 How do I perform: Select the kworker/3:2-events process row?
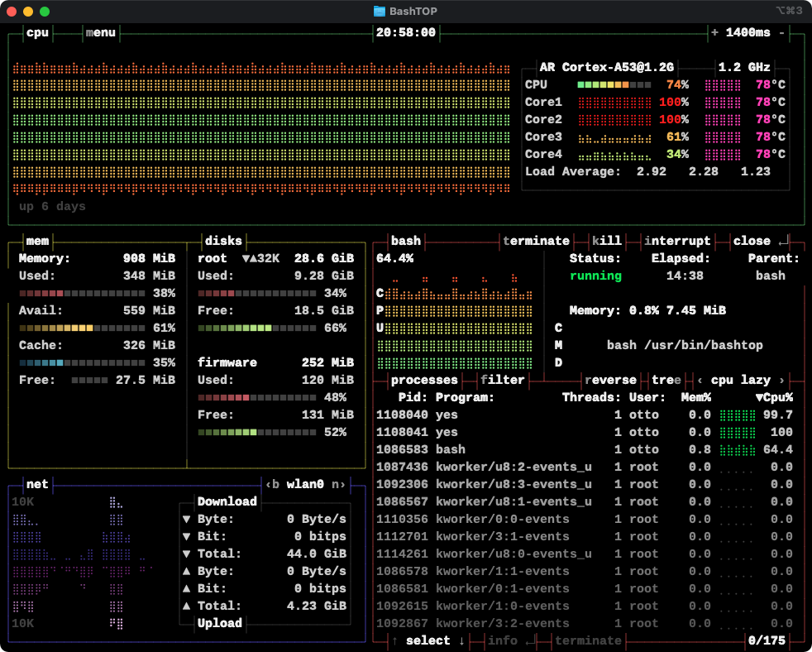584,624
